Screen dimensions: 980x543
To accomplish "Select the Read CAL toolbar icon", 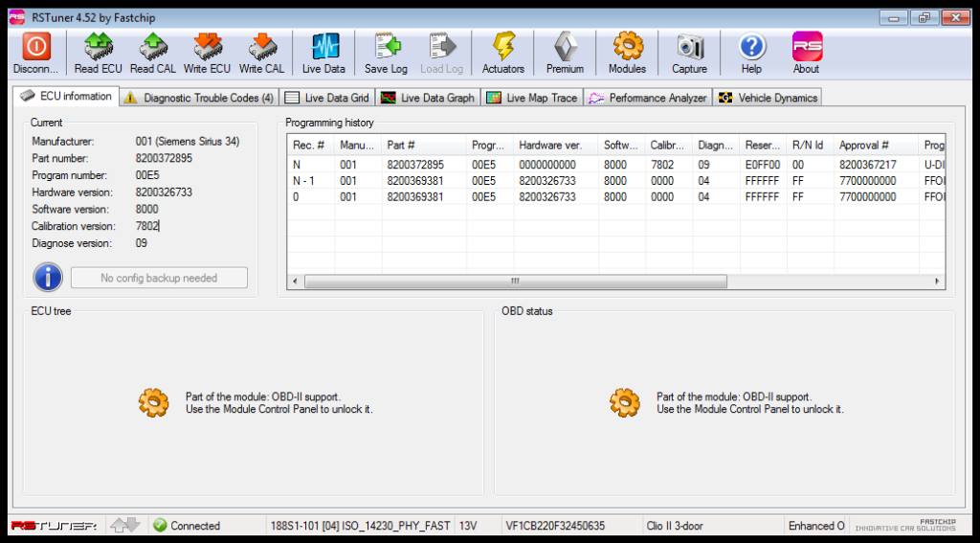I will pyautogui.click(x=153, y=47).
